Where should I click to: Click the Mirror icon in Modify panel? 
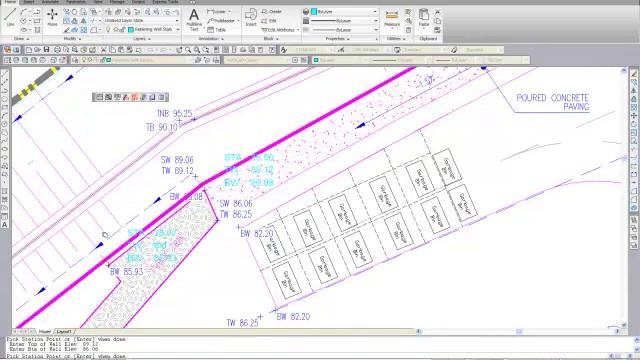click(x=83, y=21)
